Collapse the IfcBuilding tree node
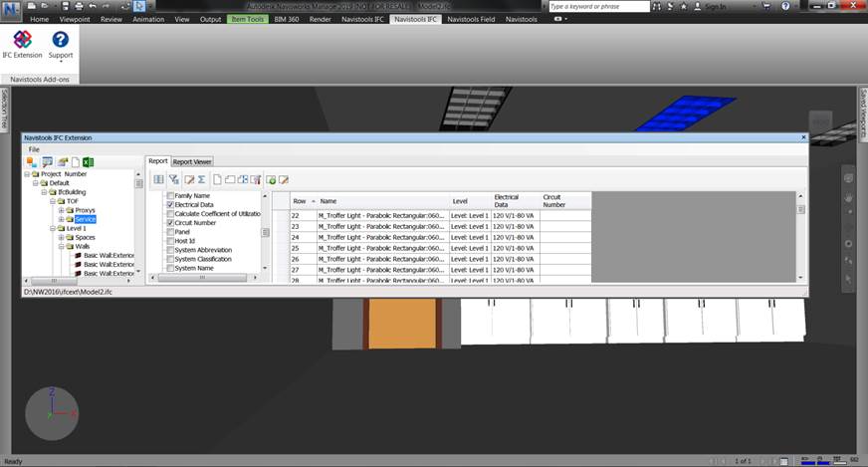 tap(44, 192)
